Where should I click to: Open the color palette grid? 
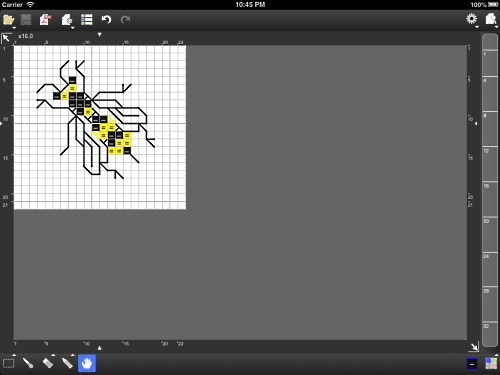pos(491,364)
